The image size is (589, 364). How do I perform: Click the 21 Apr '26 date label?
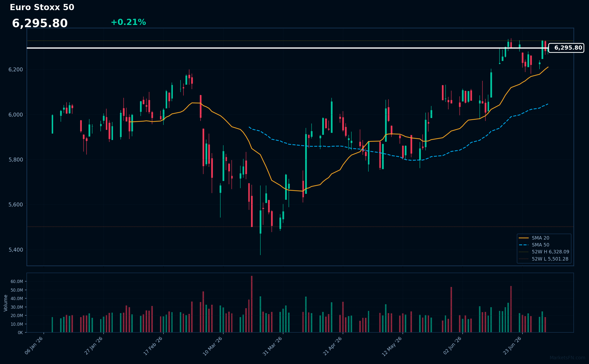pos(333,346)
